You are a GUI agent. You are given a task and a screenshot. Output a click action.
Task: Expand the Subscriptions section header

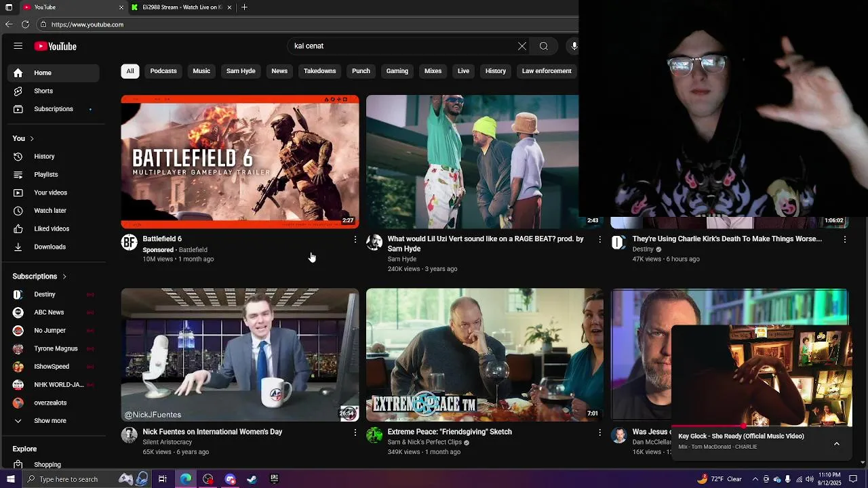[39, 277]
